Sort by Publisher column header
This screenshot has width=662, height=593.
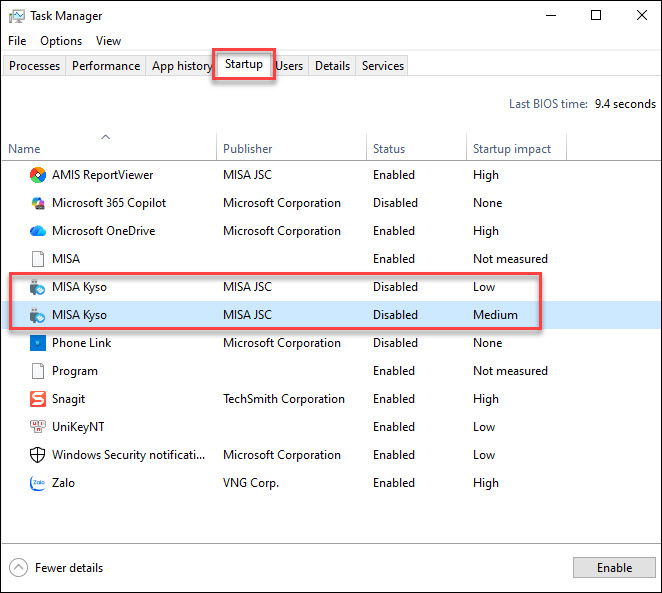pyautogui.click(x=248, y=149)
